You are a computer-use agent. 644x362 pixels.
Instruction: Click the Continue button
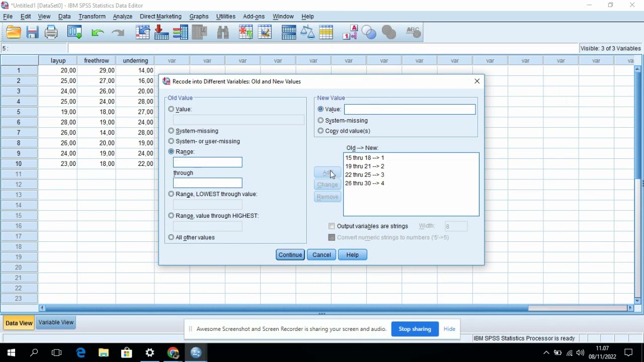[290, 255]
